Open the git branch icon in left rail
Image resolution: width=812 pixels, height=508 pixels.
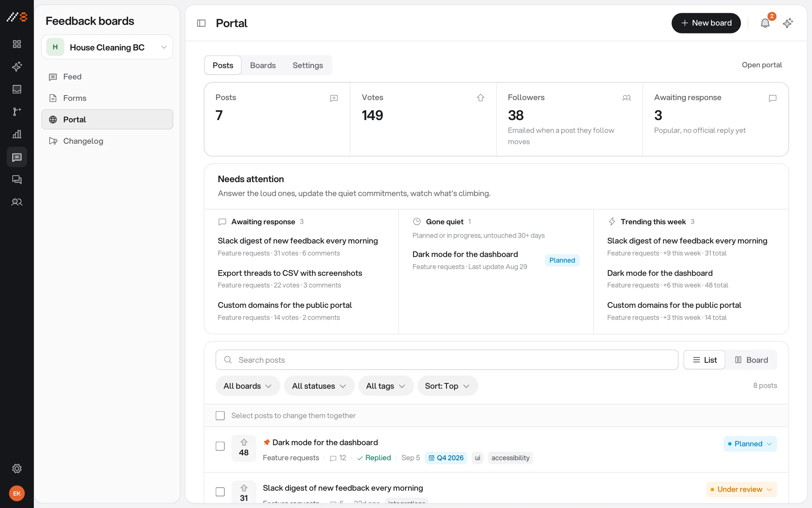[17, 112]
